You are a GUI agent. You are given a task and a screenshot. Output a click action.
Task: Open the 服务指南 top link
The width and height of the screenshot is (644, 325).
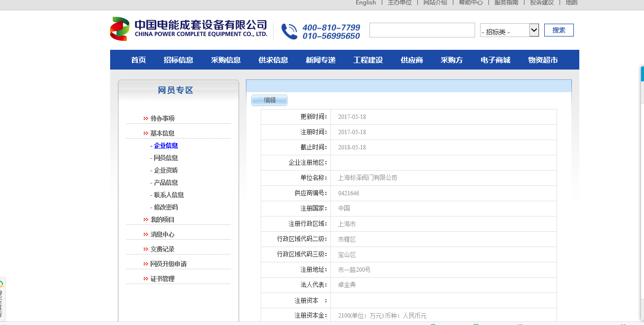point(506,2)
